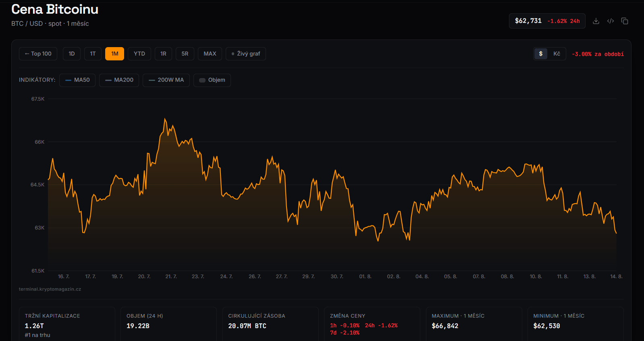
Task: Click the chart line end at 14. 8.
Action: click(616, 233)
